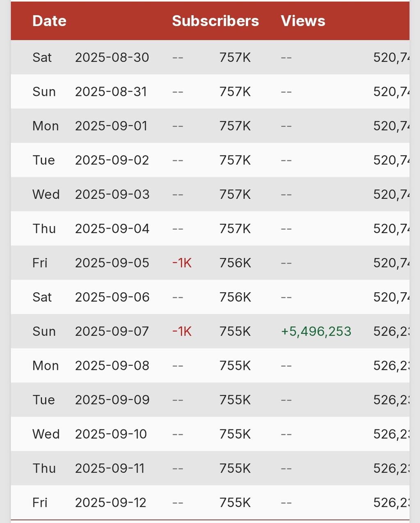
Task: Click the 756K subscriber count for 2025-09-06
Action: pyautogui.click(x=235, y=297)
